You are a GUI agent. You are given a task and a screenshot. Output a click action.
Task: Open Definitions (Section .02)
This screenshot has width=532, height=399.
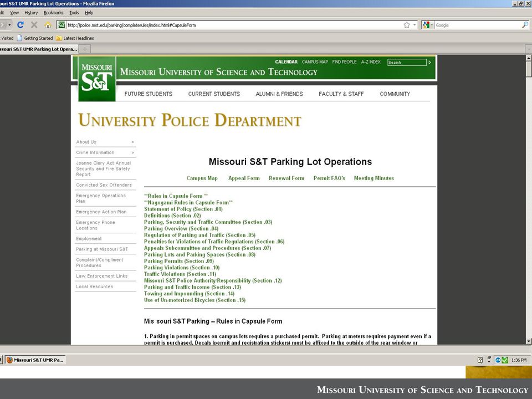[172, 216]
